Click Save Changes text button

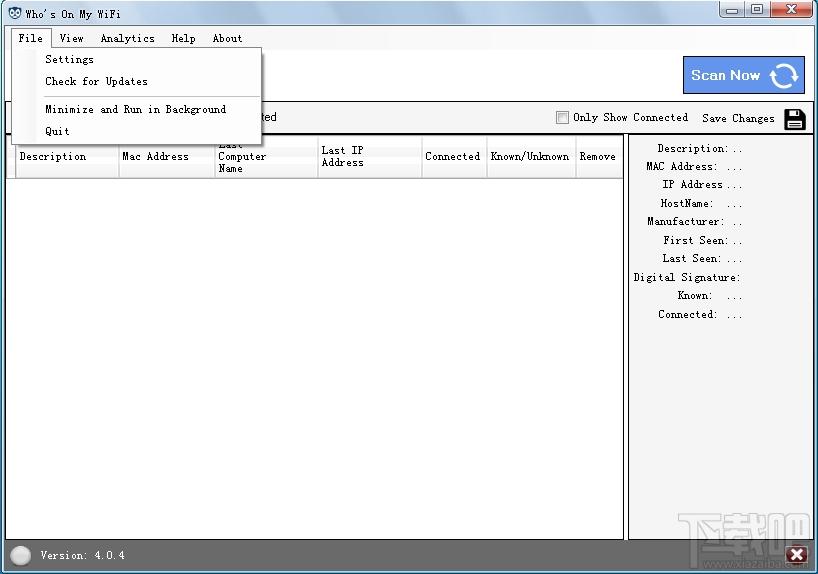[x=738, y=118]
